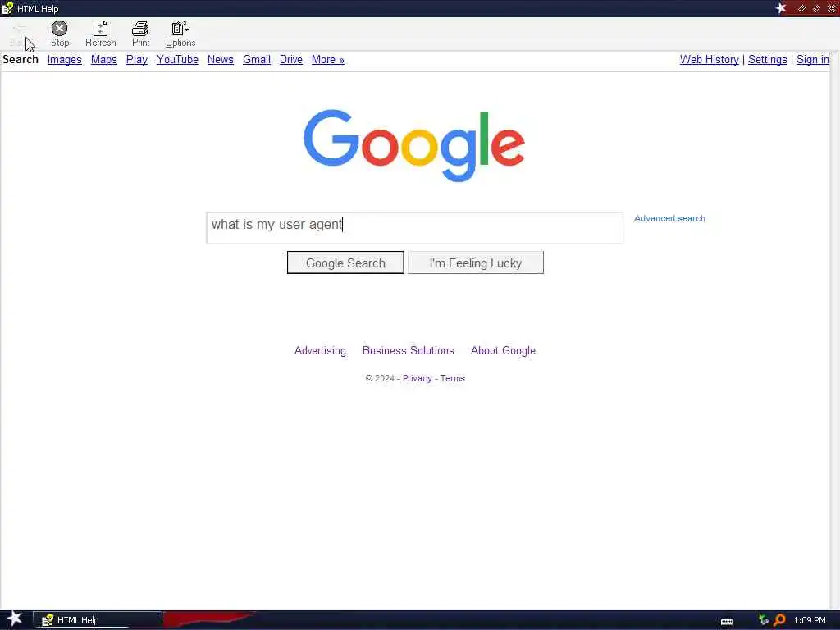Image resolution: width=840 pixels, height=630 pixels.
Task: Click the HTML Help title bar icon
Action: coord(7,8)
